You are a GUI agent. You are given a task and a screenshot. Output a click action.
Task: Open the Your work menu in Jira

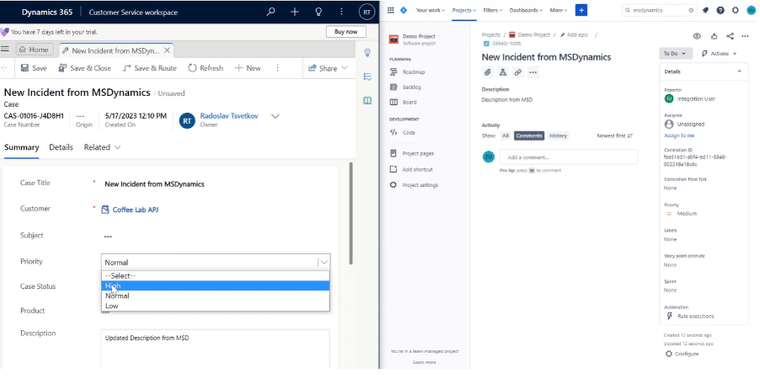point(430,10)
